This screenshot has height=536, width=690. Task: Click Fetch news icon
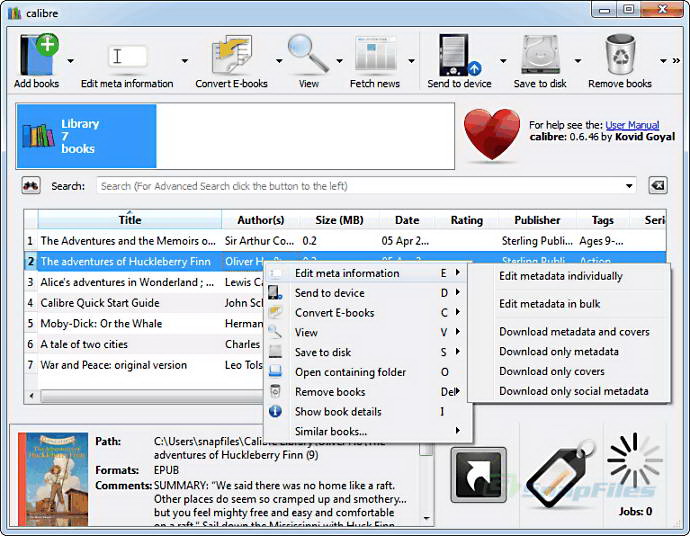point(375,55)
